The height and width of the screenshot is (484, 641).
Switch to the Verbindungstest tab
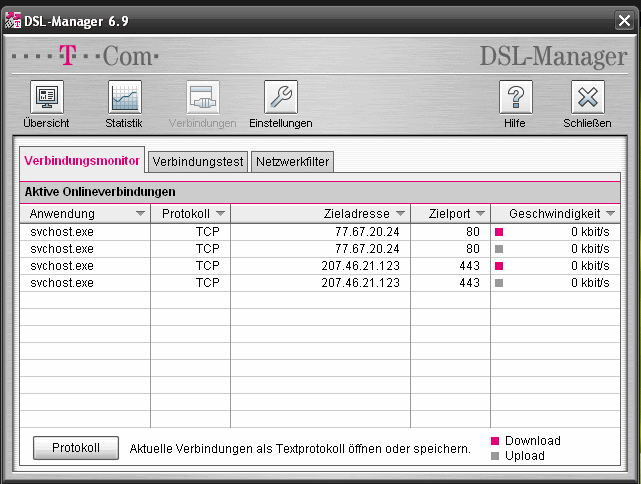[198, 162]
